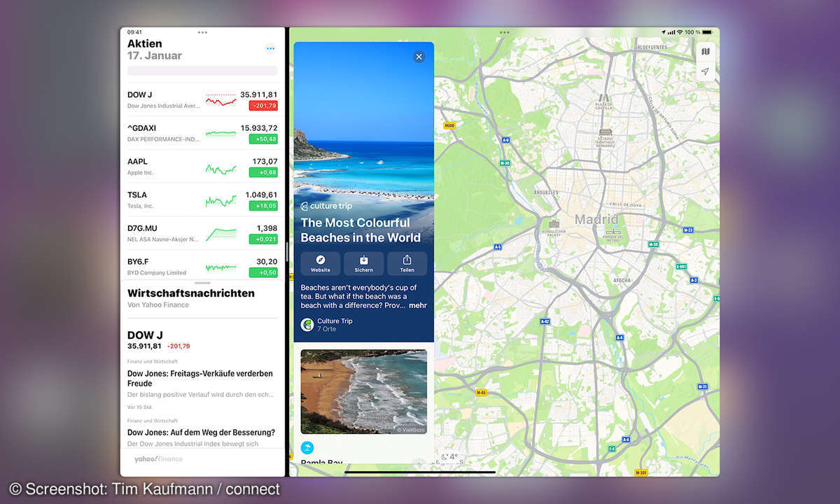840x504 pixels.
Task: Select the TSLA stock row
Action: point(202,200)
